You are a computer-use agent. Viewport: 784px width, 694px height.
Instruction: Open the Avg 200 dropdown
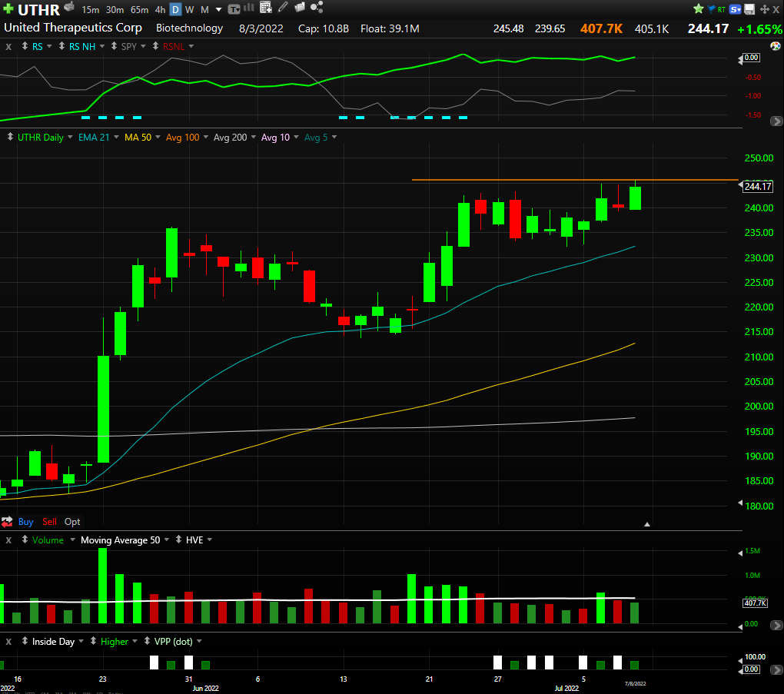[x=253, y=137]
